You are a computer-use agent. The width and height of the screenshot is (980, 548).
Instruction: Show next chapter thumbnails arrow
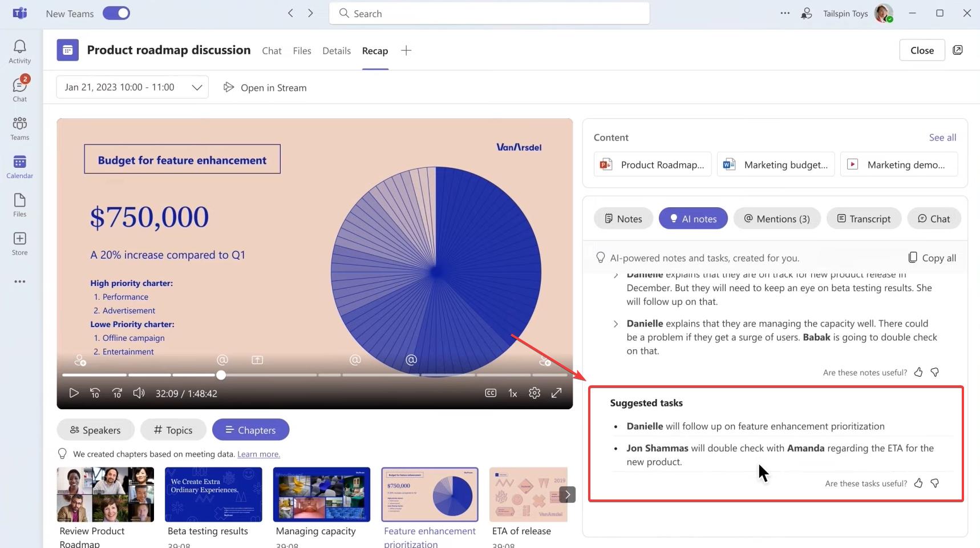pos(567,494)
